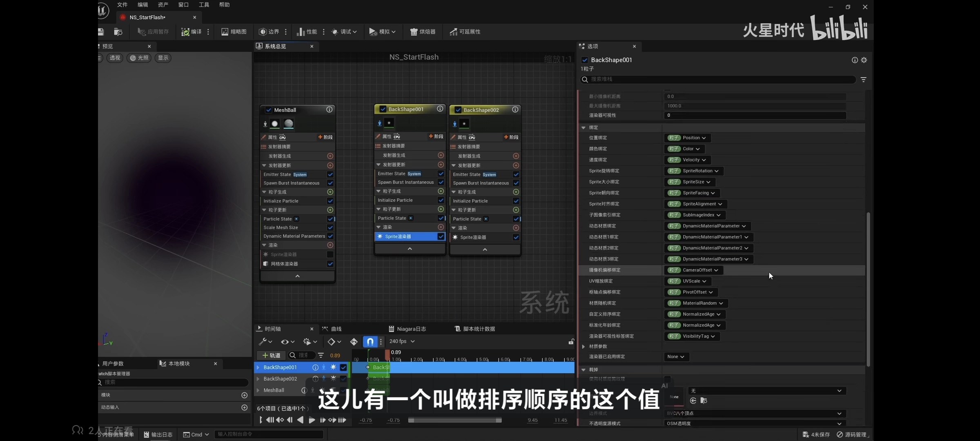Click the Bake (烘焙器) toolbar icon
980x441 pixels.
tap(423, 32)
